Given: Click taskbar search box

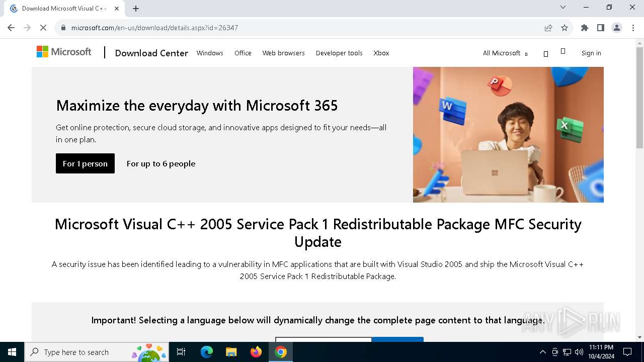Looking at the screenshot, I should pyautogui.click(x=96, y=352).
